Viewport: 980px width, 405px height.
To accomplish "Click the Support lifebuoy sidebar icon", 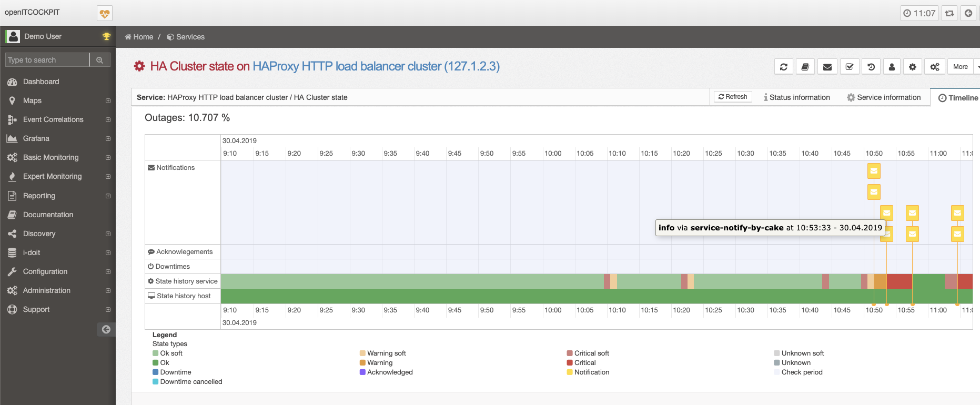I will click(x=12, y=309).
